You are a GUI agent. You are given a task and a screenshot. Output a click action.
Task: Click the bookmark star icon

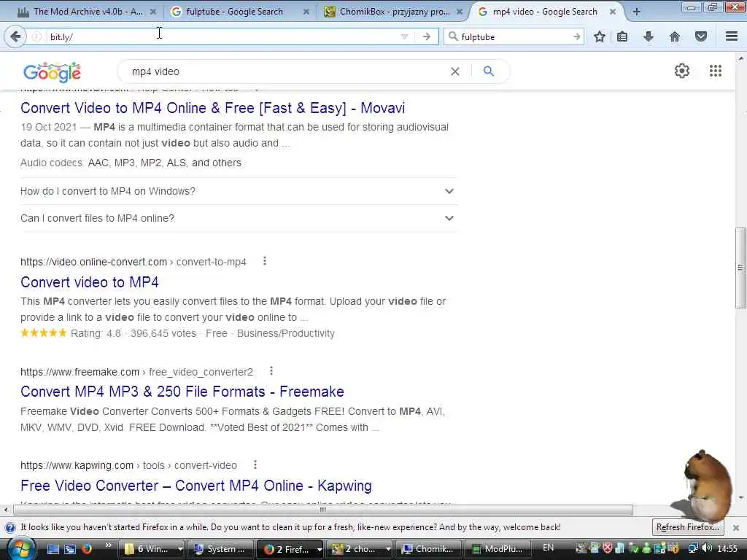pos(600,36)
